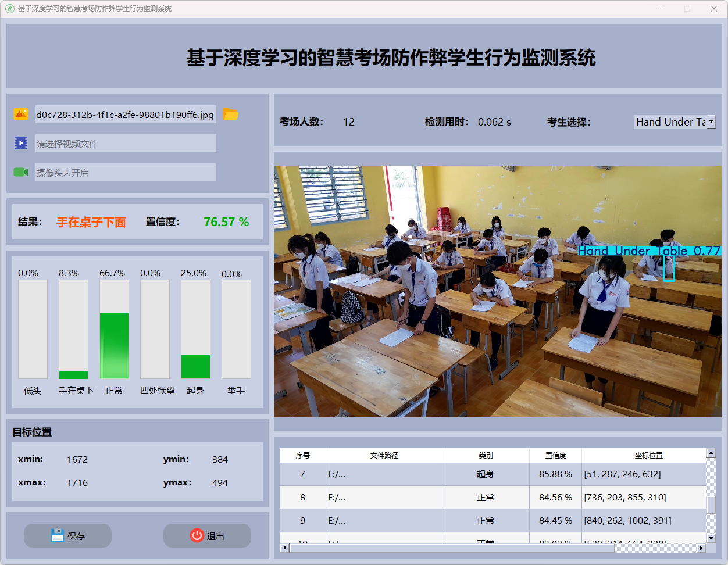Screen dimensions: 728x565
Task: Click the xmin value 1672
Action: pyautogui.click(x=77, y=460)
